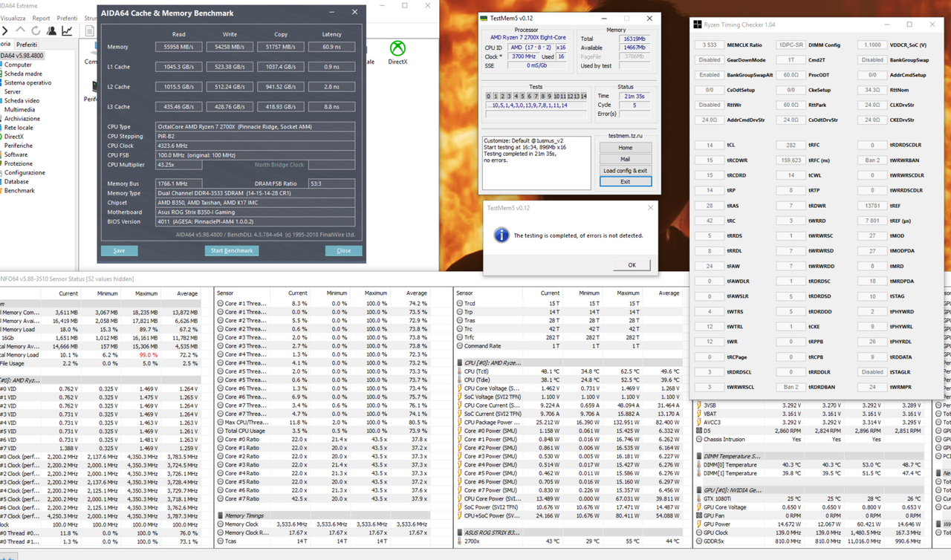Click the CPU Clock field 4323.6 MHz
This screenshot has width=951, height=560.
tap(255, 146)
